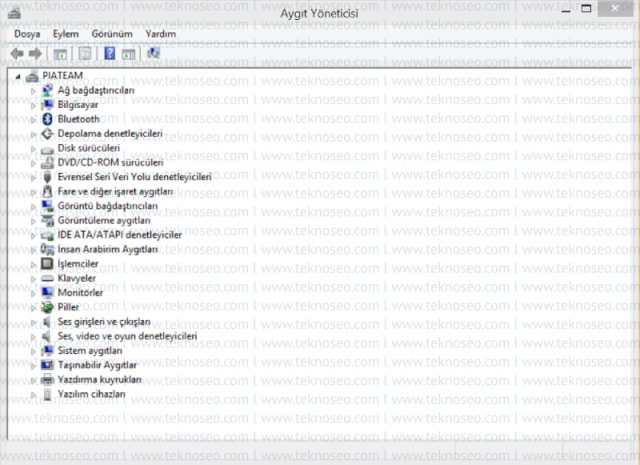Select Görüntü bağdaştırıcıları label

(107, 206)
